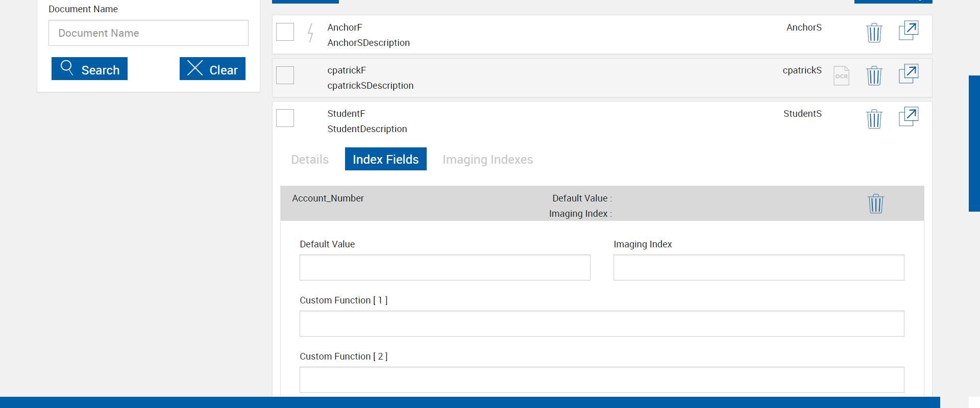Click the AnchorS short name

804,28
